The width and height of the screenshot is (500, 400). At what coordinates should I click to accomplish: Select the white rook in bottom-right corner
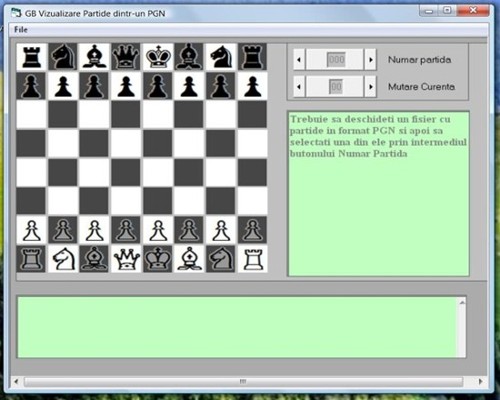click(252, 259)
